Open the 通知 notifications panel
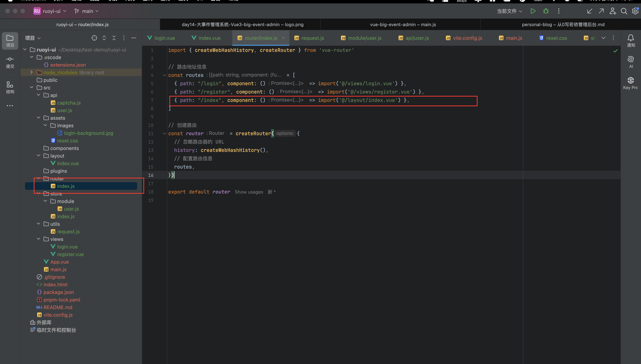 pos(631,41)
